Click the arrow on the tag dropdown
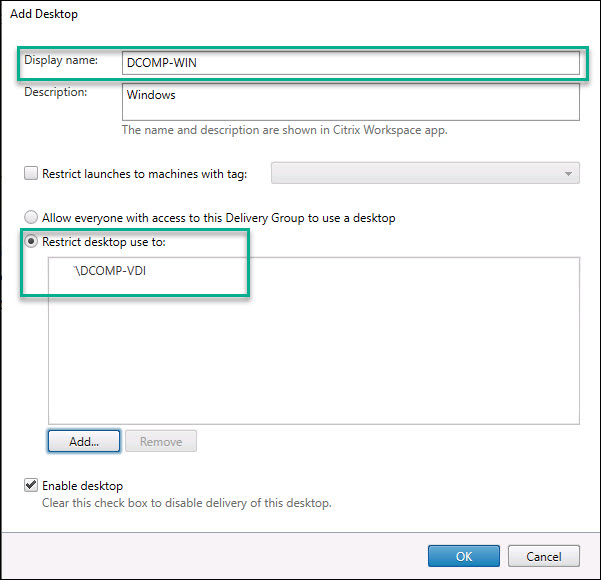This screenshot has height=580, width=601. (x=569, y=174)
